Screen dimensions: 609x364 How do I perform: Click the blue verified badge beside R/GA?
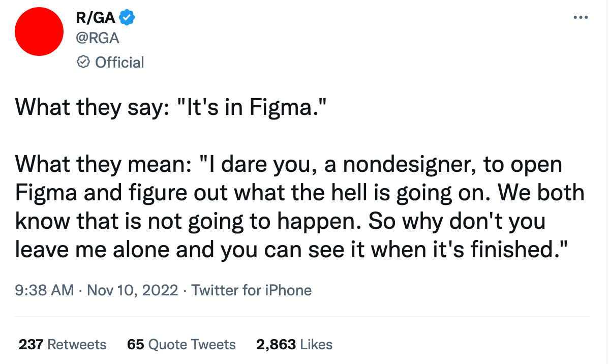127,18
